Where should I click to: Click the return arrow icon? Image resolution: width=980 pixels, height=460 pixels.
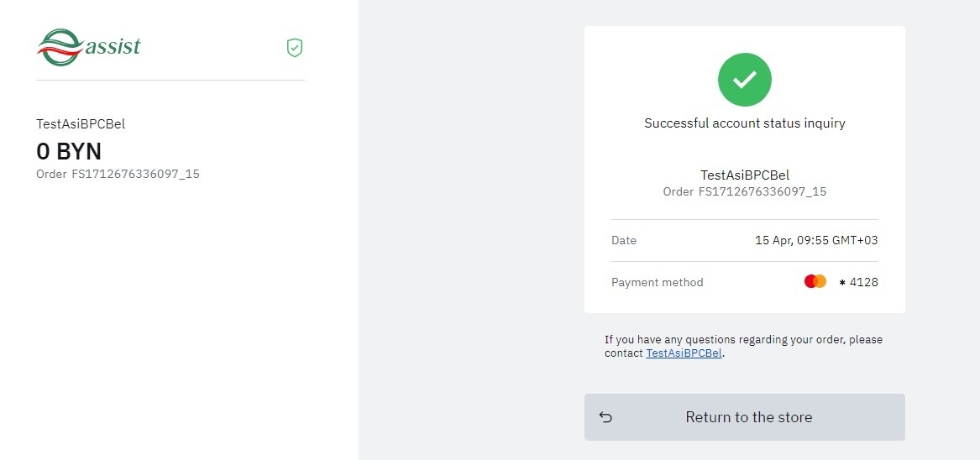[x=606, y=417]
